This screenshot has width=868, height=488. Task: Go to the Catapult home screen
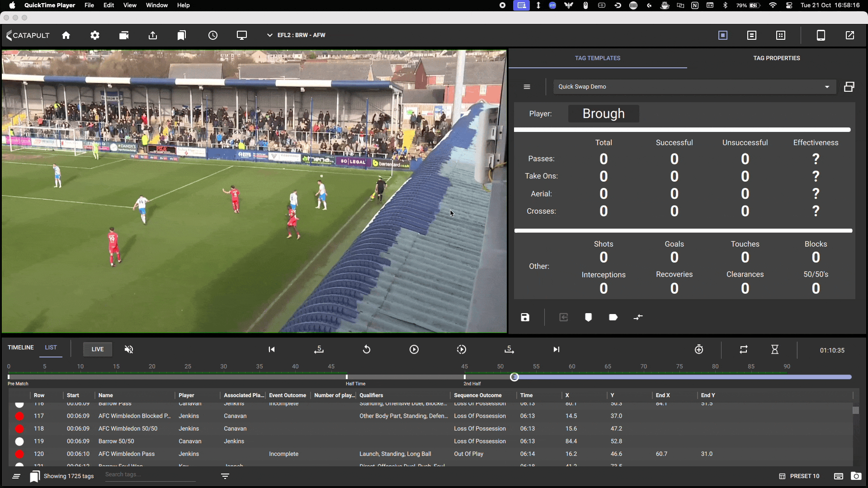click(66, 35)
